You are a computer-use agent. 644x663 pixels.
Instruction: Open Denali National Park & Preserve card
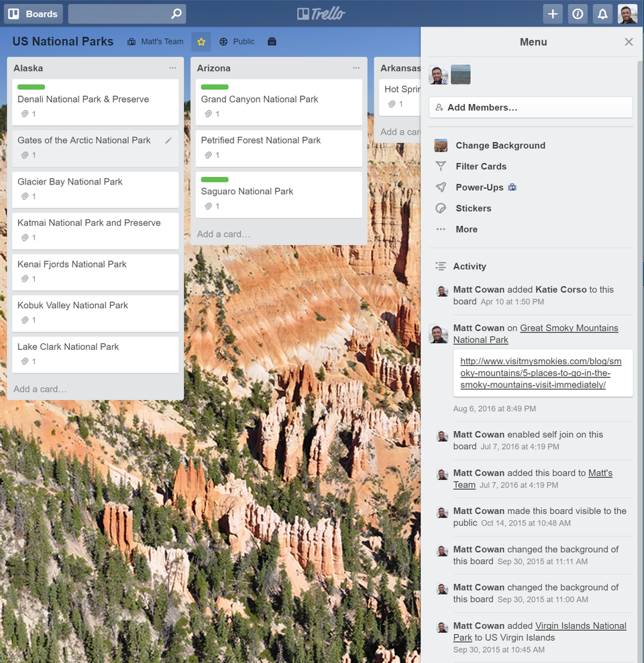tap(95, 103)
